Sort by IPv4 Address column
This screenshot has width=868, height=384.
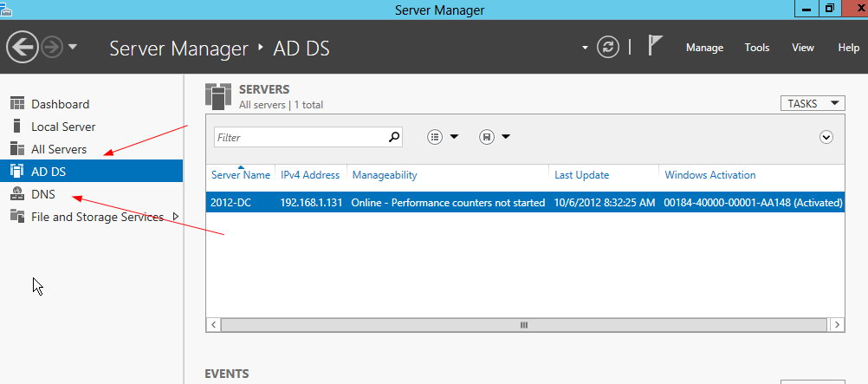tap(310, 175)
